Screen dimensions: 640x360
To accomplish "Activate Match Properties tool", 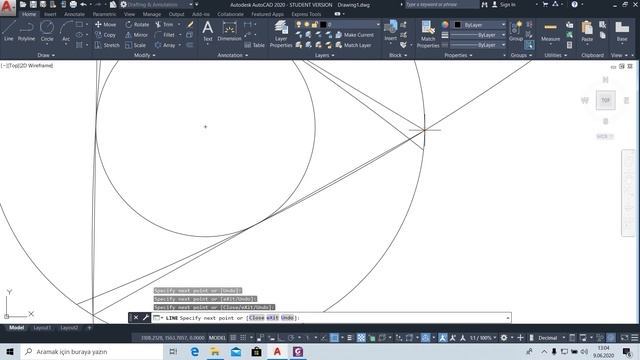I will [428, 34].
